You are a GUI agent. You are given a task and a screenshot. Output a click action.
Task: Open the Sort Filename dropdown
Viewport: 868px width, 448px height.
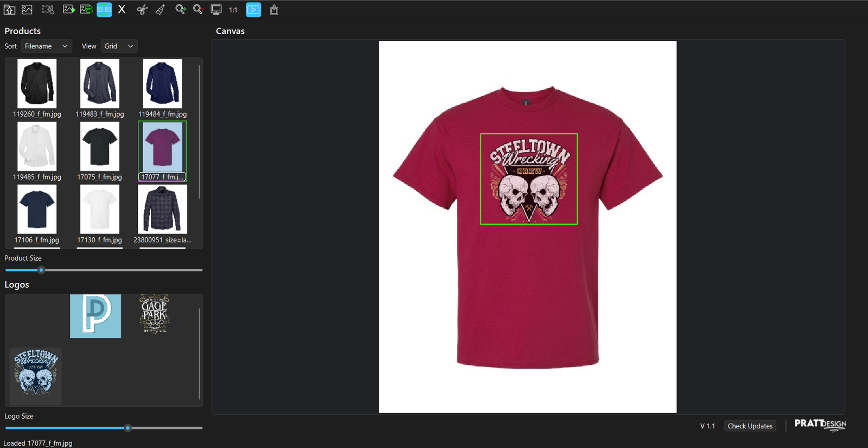tap(46, 46)
